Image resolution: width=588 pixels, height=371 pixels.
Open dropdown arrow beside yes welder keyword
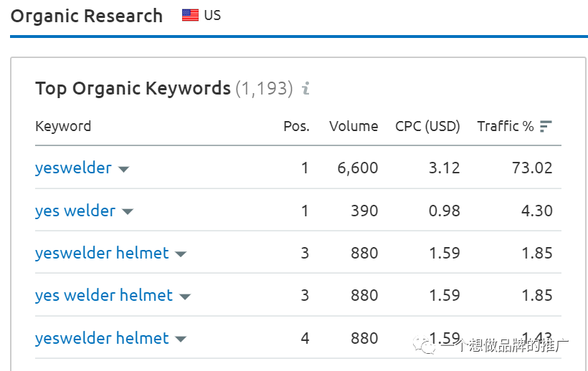pyautogui.click(x=128, y=211)
